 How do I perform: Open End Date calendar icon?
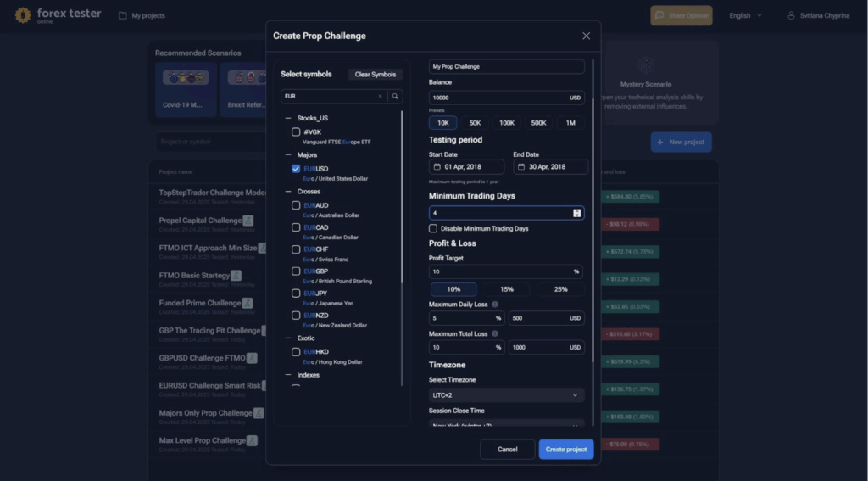pyautogui.click(x=521, y=167)
